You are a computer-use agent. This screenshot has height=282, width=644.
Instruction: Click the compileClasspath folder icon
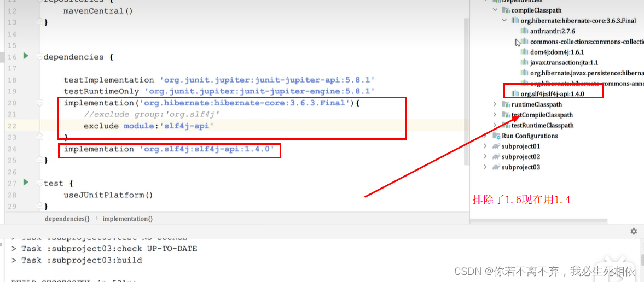coord(506,10)
